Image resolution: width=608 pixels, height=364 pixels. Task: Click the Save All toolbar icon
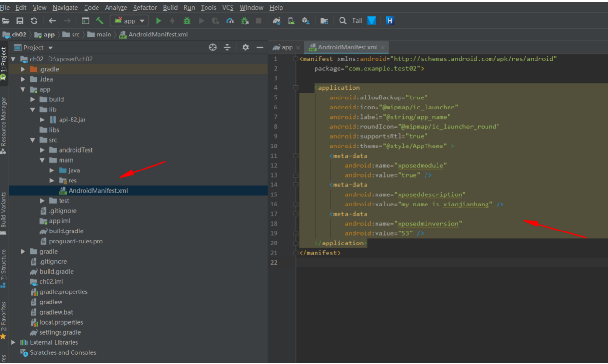point(20,21)
